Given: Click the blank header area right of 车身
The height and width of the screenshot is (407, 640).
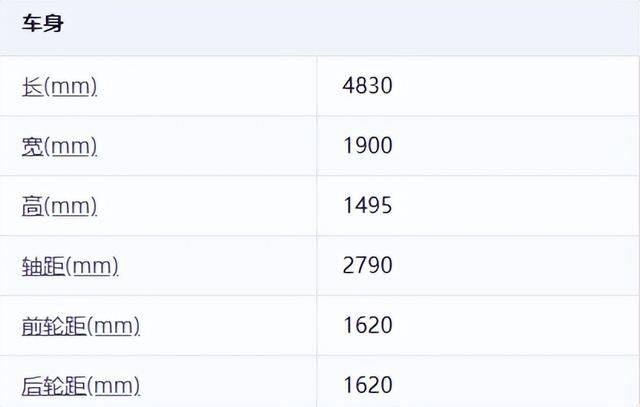Looking at the screenshot, I should pyautogui.click(x=350, y=24).
